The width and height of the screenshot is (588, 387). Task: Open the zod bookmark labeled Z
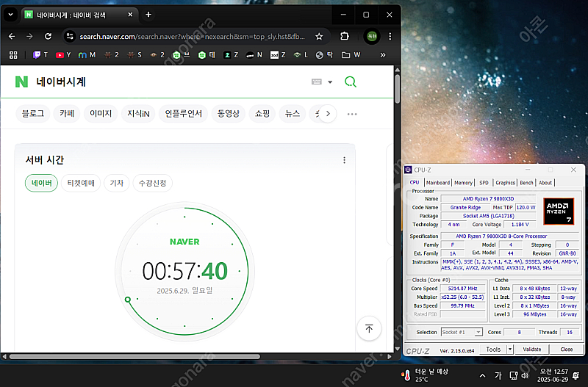pos(278,55)
